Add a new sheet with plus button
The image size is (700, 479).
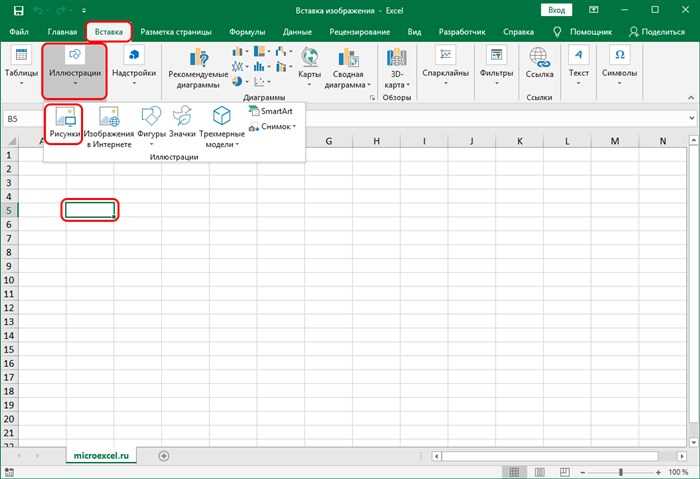164,456
